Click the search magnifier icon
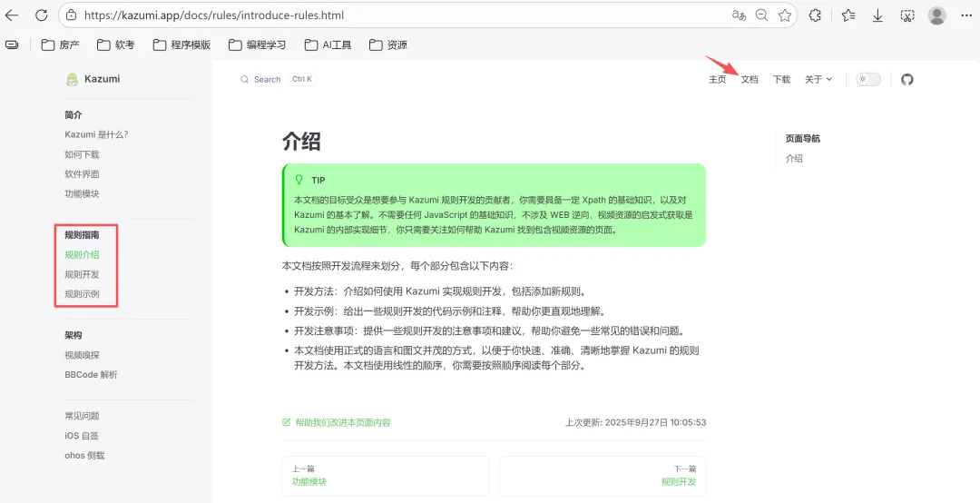This screenshot has width=980, height=503. pyautogui.click(x=244, y=80)
